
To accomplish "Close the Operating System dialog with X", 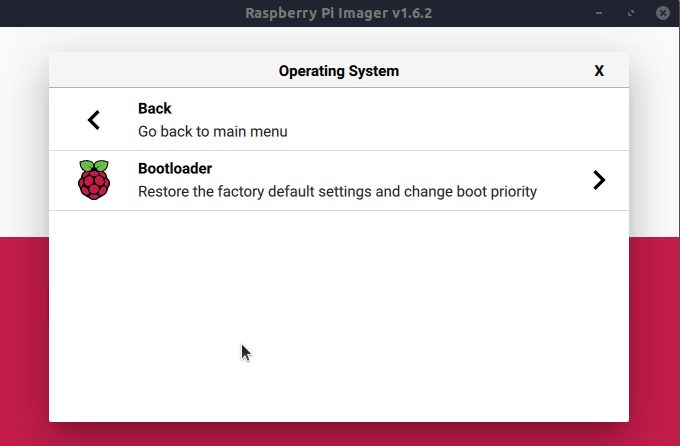I will (x=599, y=71).
